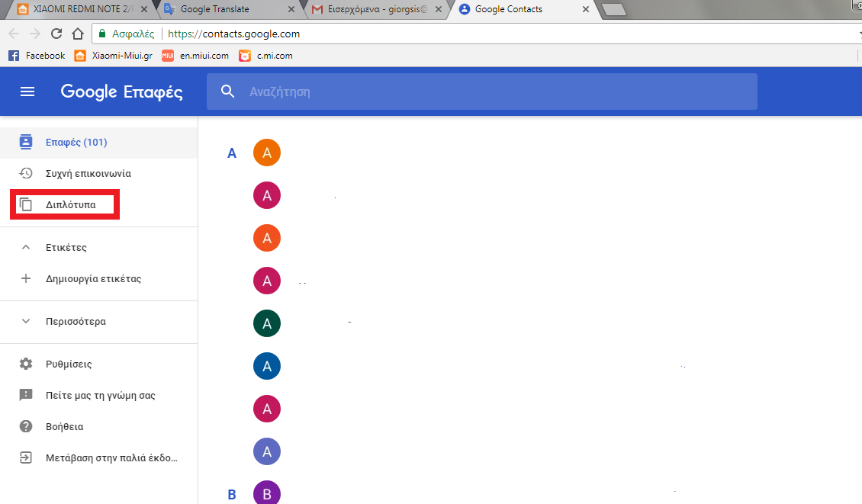
Task: Switch to the Gmail Εισερχόμενα tab
Action: click(x=377, y=9)
